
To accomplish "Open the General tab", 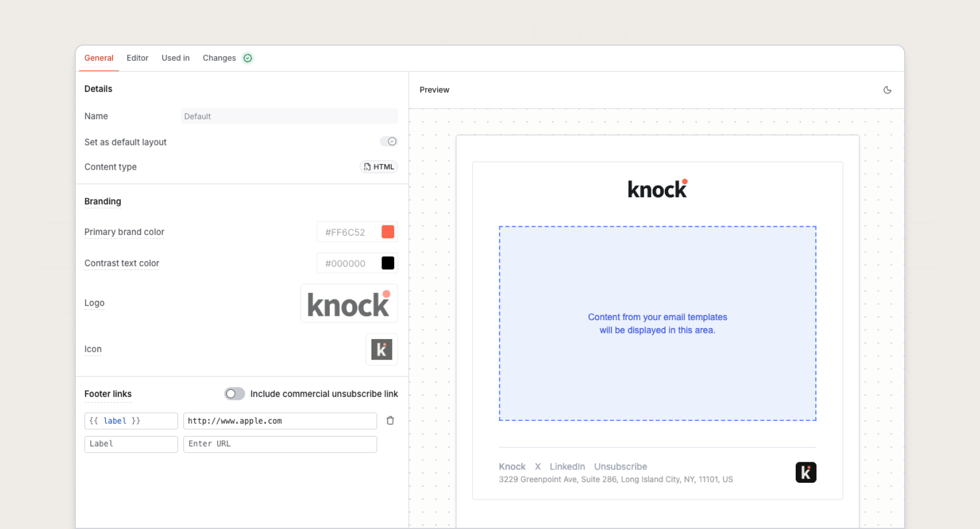I will tap(99, 58).
